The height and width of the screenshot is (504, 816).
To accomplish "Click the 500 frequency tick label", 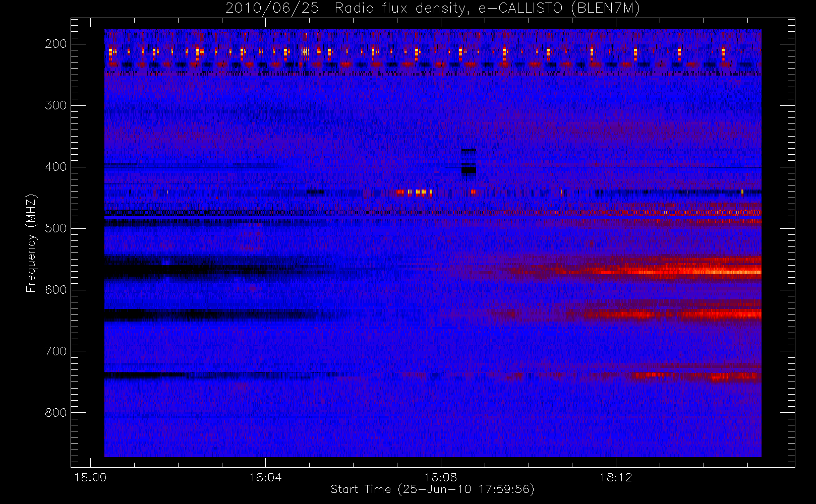I will click(56, 228).
